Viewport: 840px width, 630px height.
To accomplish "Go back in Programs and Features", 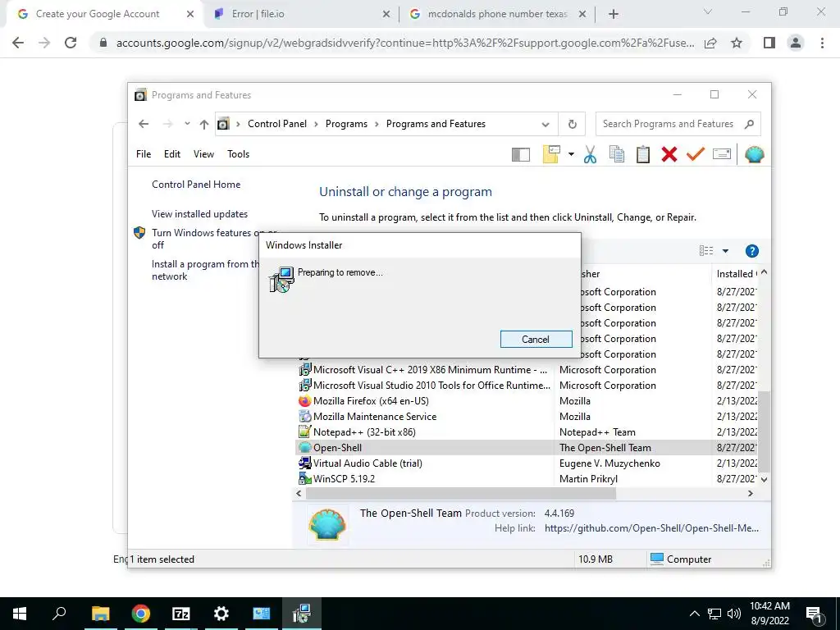I will tap(144, 125).
